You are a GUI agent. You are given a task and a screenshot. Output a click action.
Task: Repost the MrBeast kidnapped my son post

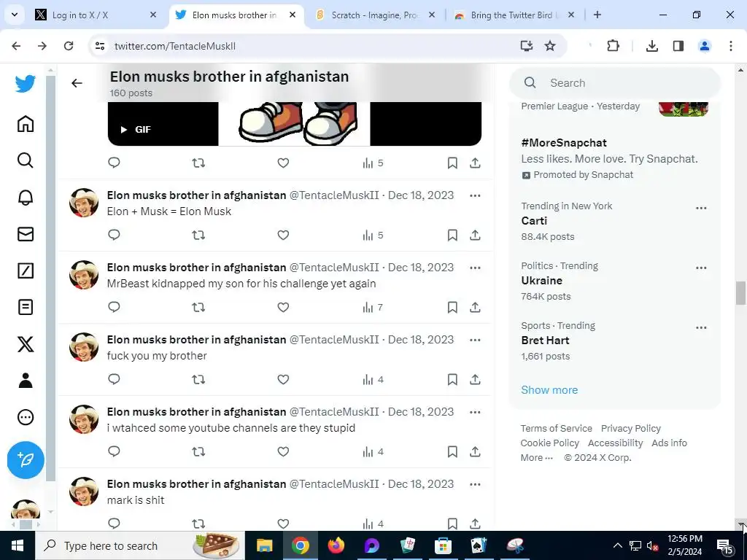[198, 307]
